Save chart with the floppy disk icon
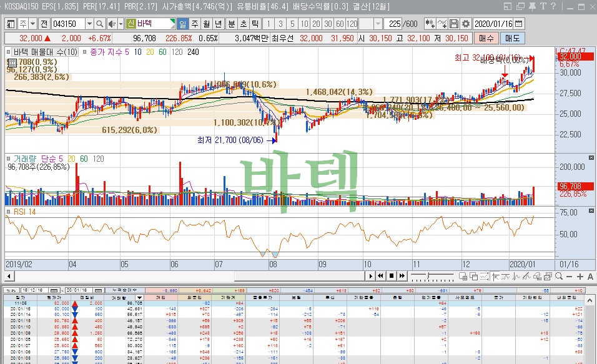 tap(454, 24)
